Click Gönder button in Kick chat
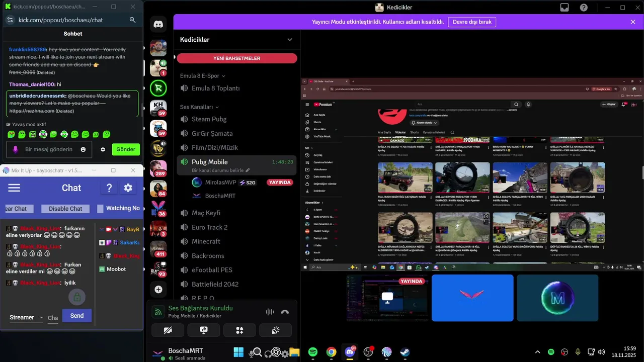644x362 pixels. point(126,149)
